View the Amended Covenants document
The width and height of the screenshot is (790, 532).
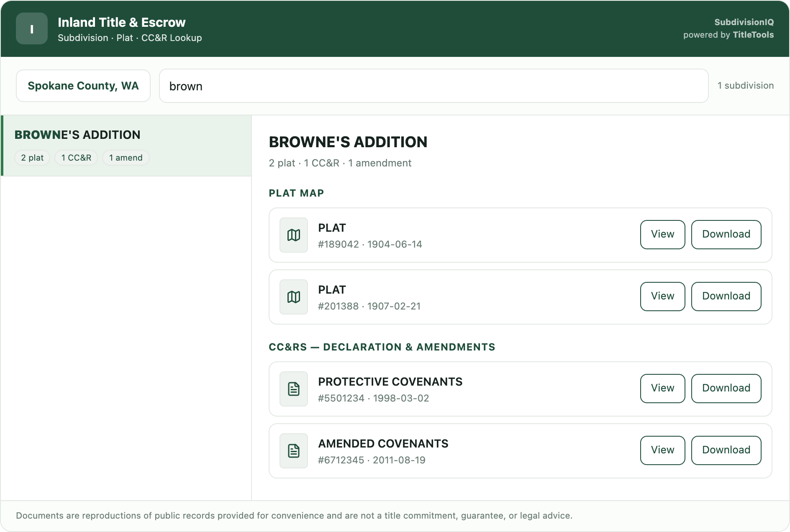[x=663, y=450]
